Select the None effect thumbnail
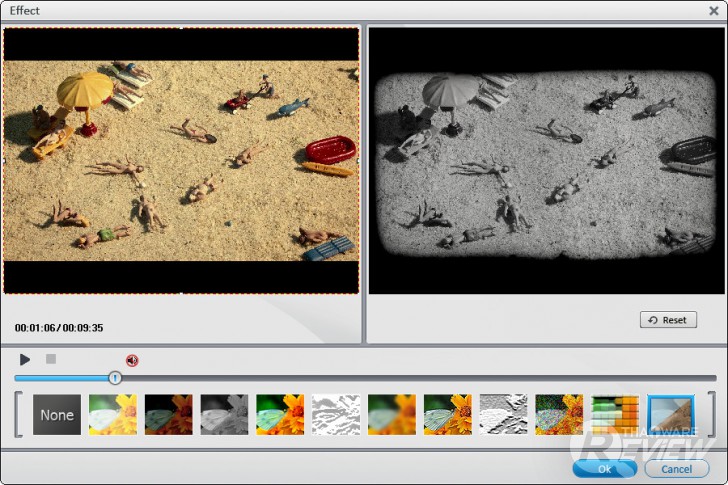This screenshot has width=728, height=485. tap(57, 414)
